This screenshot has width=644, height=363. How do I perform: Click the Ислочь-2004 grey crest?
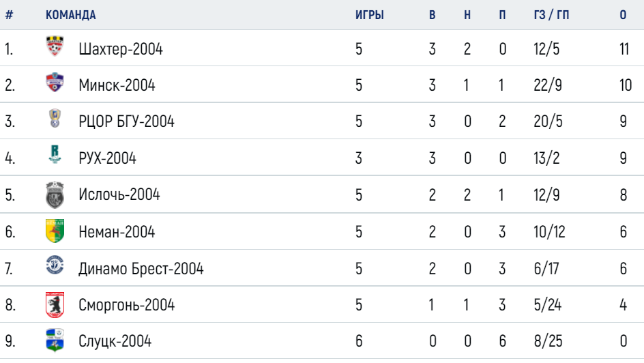pyautogui.click(x=55, y=194)
